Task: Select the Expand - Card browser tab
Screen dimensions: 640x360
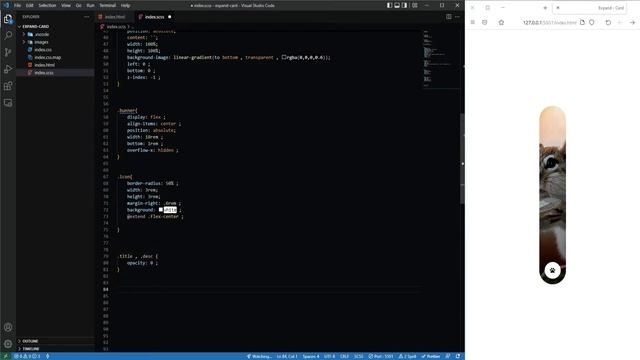Action: click(590, 8)
